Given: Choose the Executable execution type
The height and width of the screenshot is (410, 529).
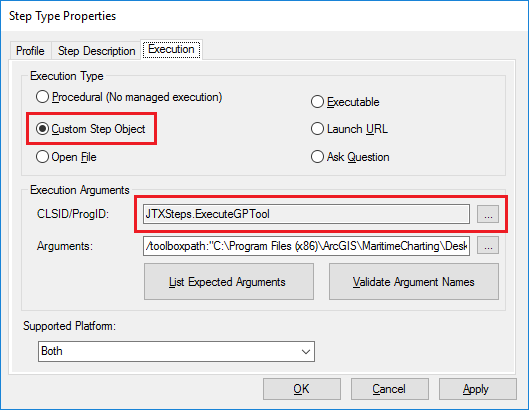Looking at the screenshot, I should (x=345, y=102).
